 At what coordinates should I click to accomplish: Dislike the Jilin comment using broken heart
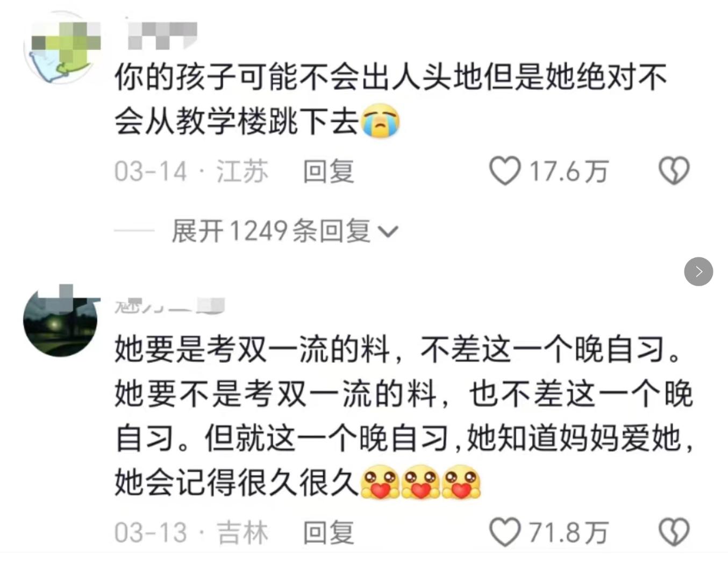(x=674, y=532)
